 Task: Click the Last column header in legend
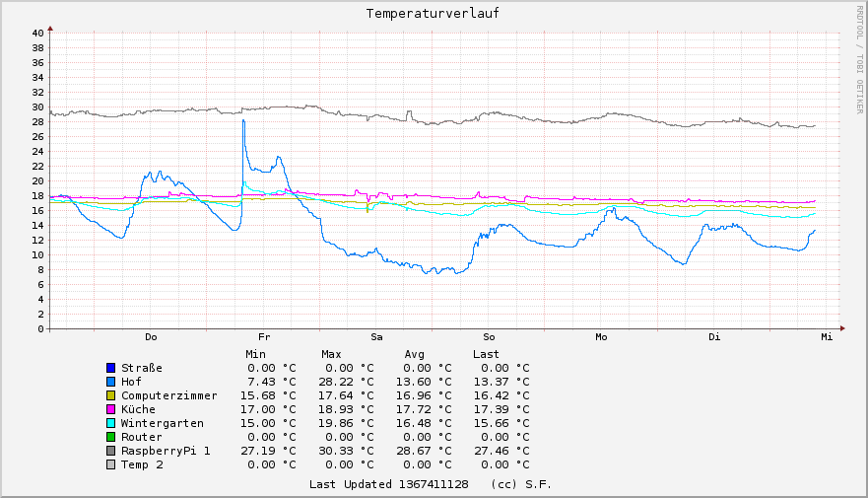486,354
